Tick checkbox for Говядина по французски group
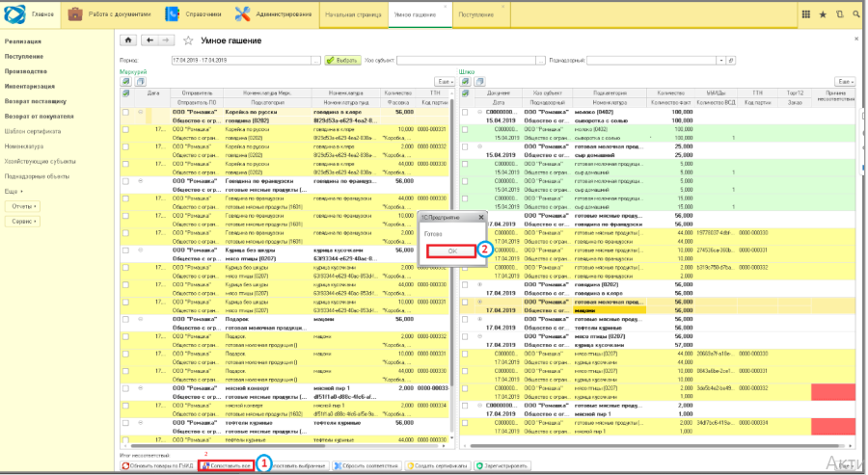 (125, 181)
